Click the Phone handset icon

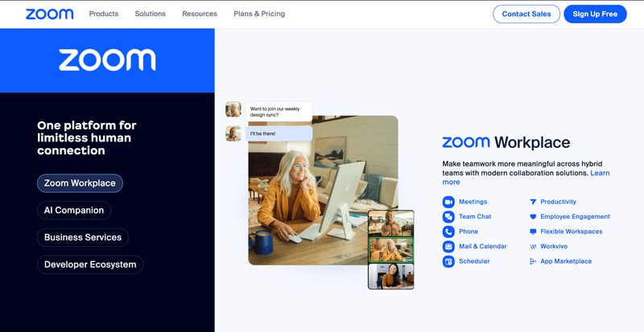click(x=448, y=232)
